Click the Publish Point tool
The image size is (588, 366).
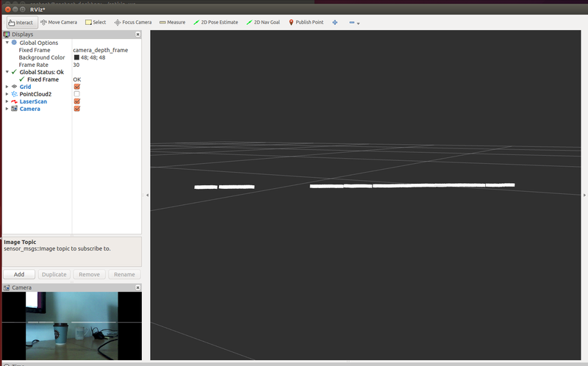306,22
